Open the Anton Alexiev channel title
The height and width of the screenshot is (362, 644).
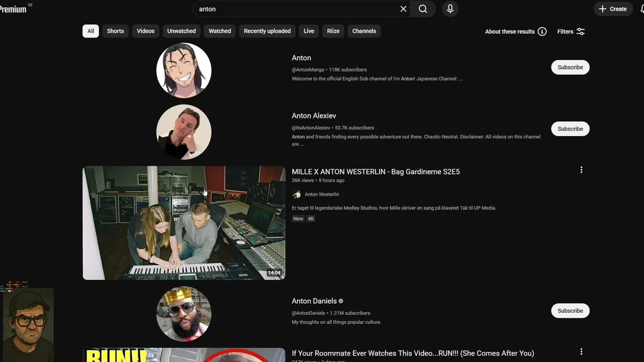click(x=314, y=116)
